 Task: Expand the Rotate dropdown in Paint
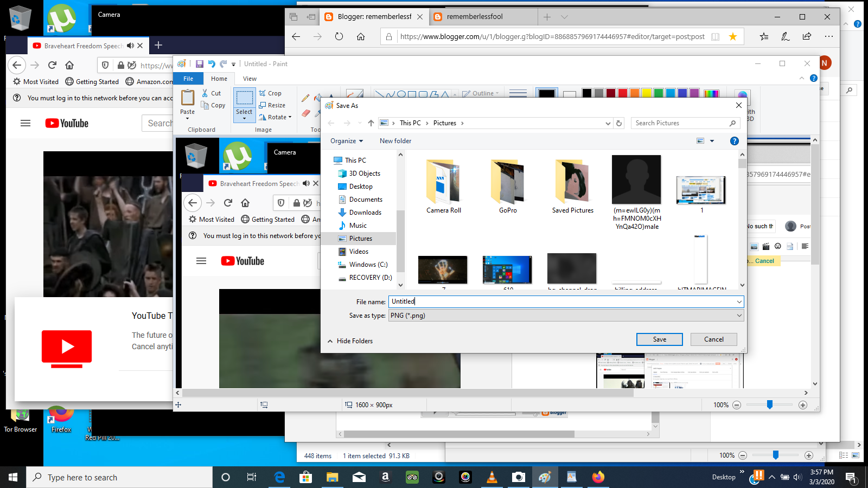point(275,117)
